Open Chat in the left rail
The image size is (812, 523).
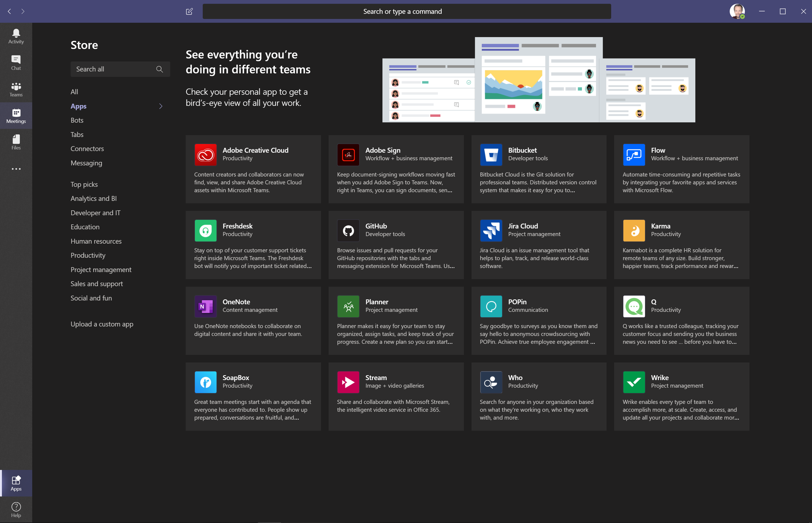[x=16, y=63]
